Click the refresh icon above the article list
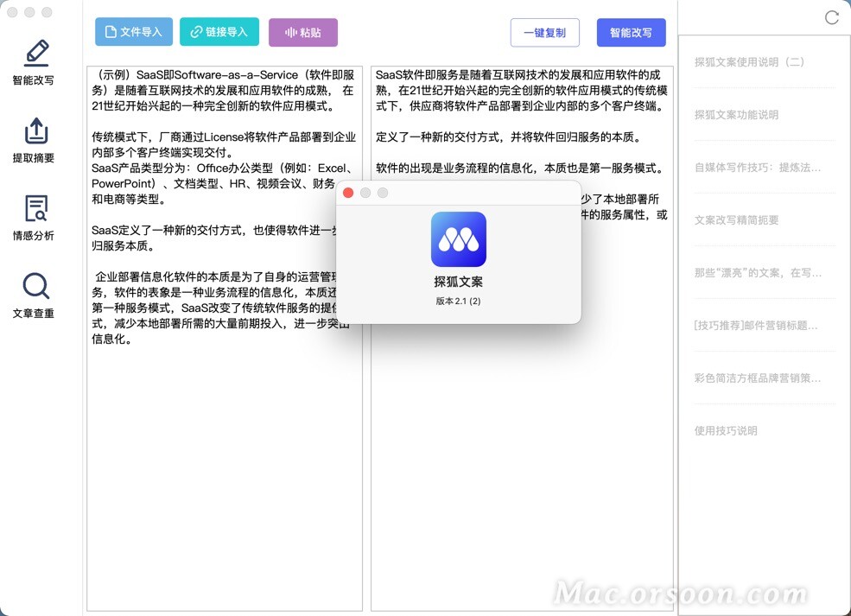The width and height of the screenshot is (851, 616). tap(831, 18)
